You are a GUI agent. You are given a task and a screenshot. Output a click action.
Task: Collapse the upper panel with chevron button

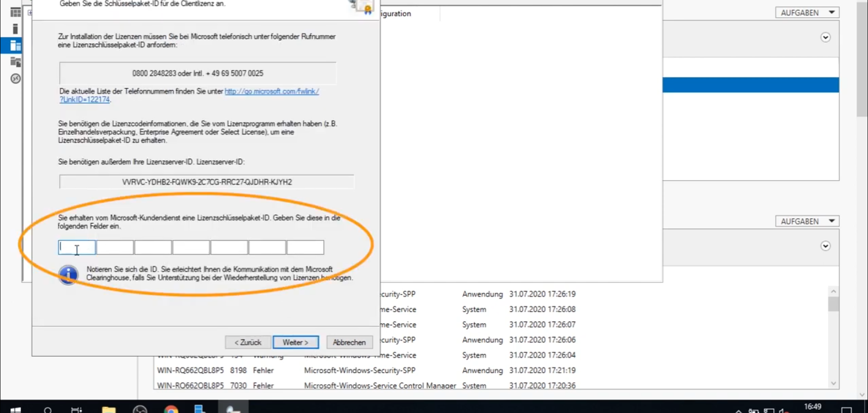point(826,38)
